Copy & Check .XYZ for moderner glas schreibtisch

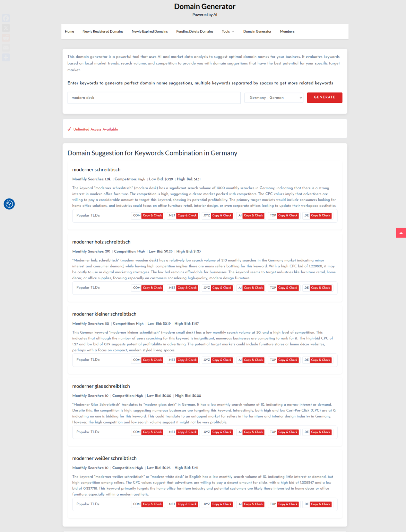[222, 432]
